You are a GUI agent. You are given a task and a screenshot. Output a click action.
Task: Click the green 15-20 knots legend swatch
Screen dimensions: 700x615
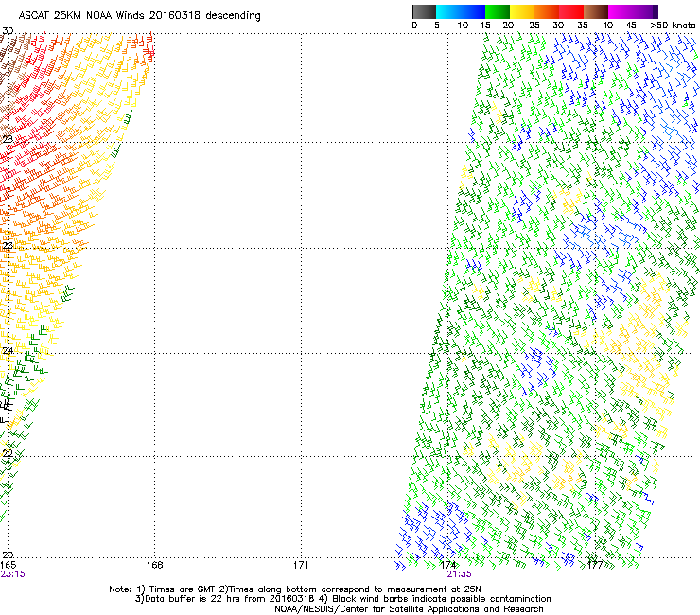(498, 11)
